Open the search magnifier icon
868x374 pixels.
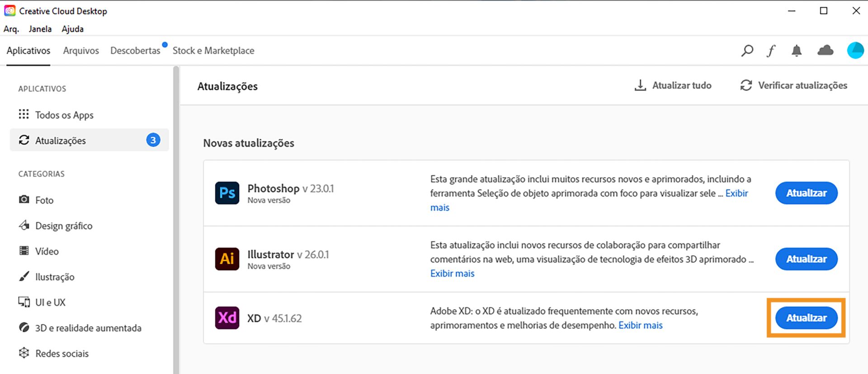(747, 51)
